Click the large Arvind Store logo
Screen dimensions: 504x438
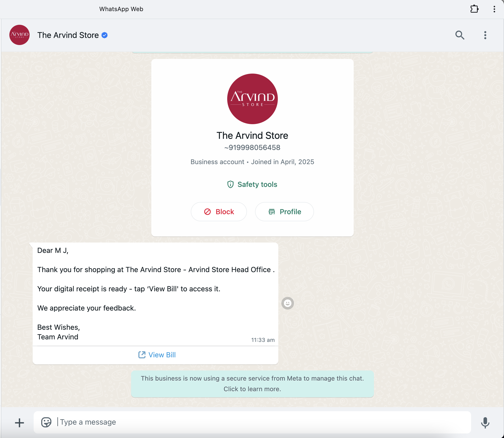[252, 99]
